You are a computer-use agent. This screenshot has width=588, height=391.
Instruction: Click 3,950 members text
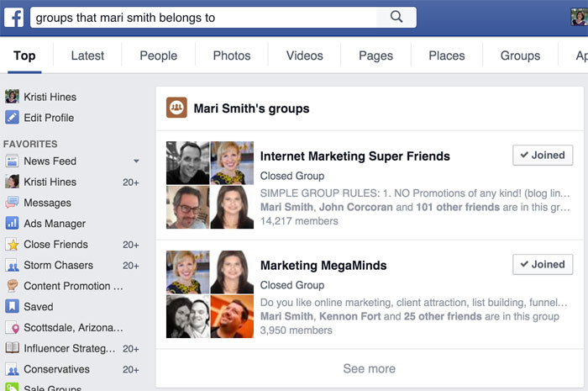[297, 330]
